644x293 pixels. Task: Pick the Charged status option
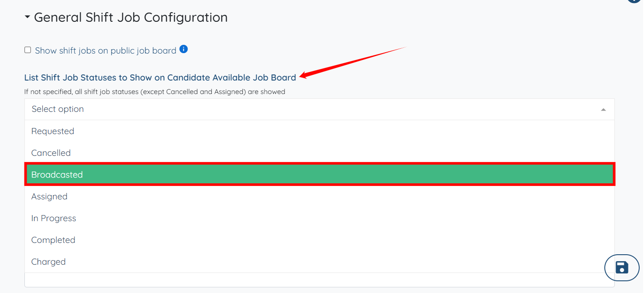[x=48, y=262]
